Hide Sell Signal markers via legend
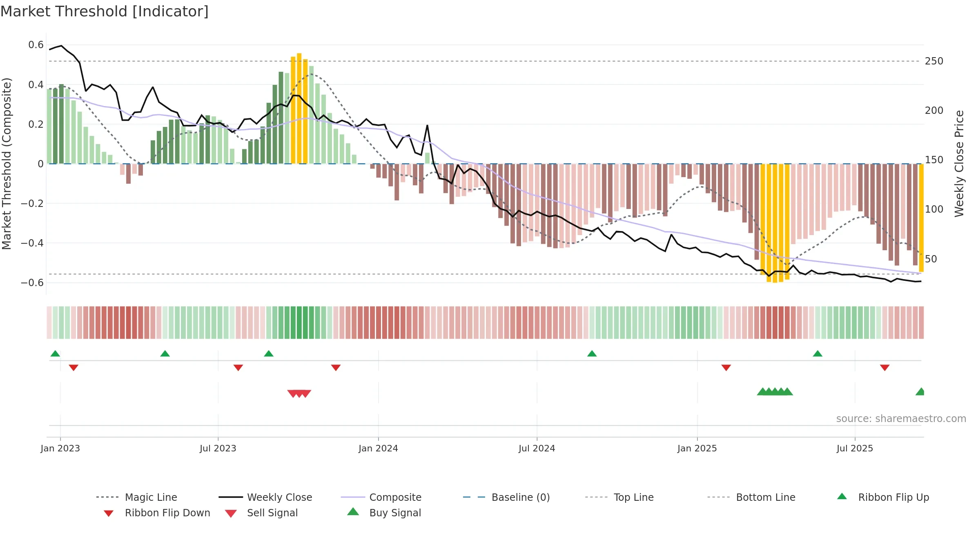 261,513
